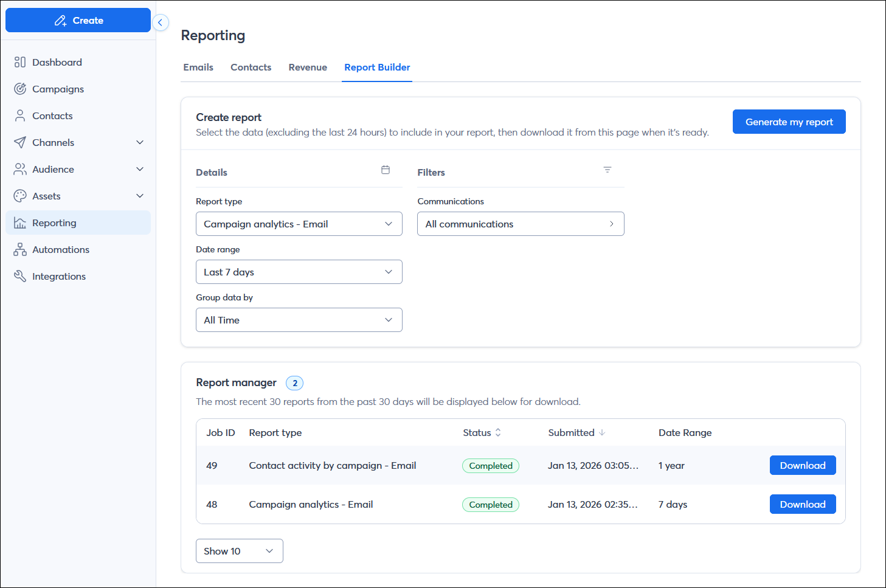Click the filter icon beside Filters
The width and height of the screenshot is (886, 588).
pos(607,170)
